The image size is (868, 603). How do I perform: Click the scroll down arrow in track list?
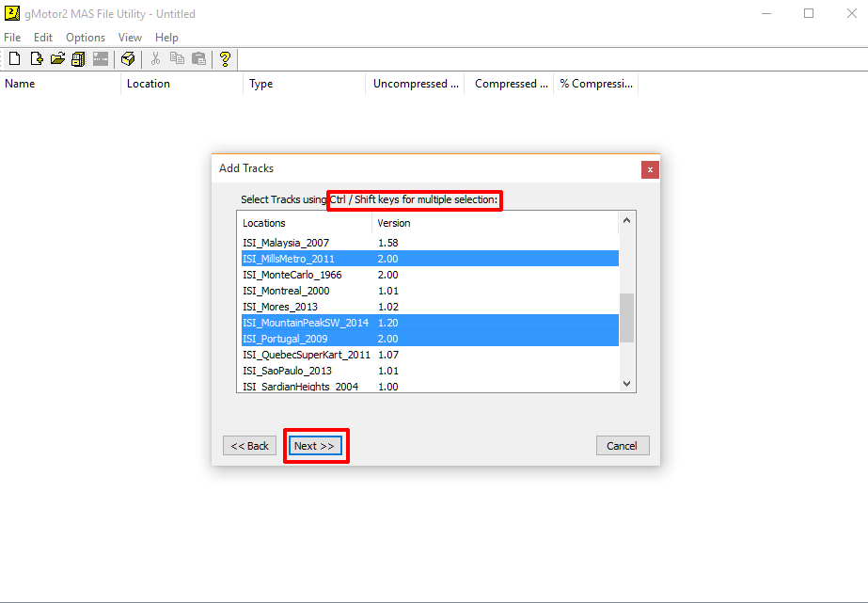626,383
